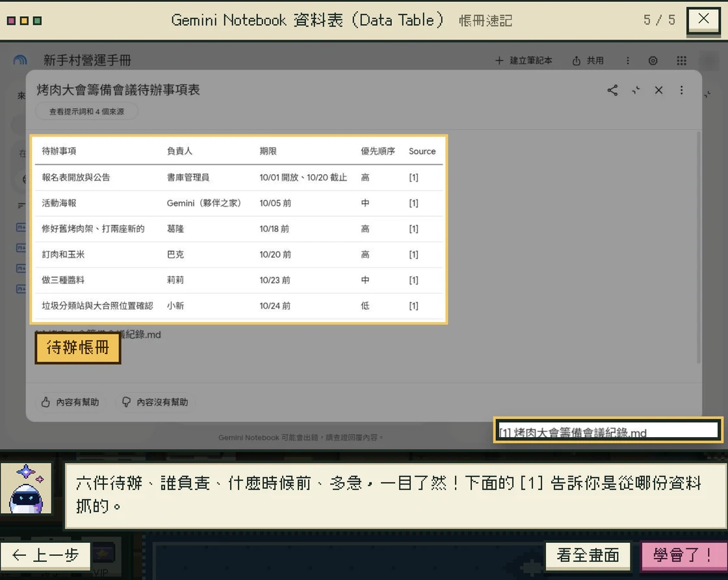Click the 10/18 前 deadline cell
The height and width of the screenshot is (580, 728).
[x=274, y=229]
